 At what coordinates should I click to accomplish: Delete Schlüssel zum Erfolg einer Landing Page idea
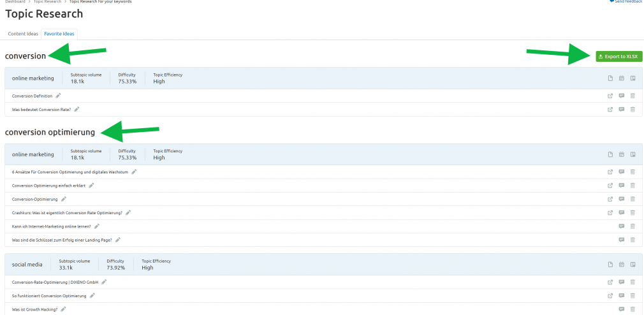(x=633, y=239)
